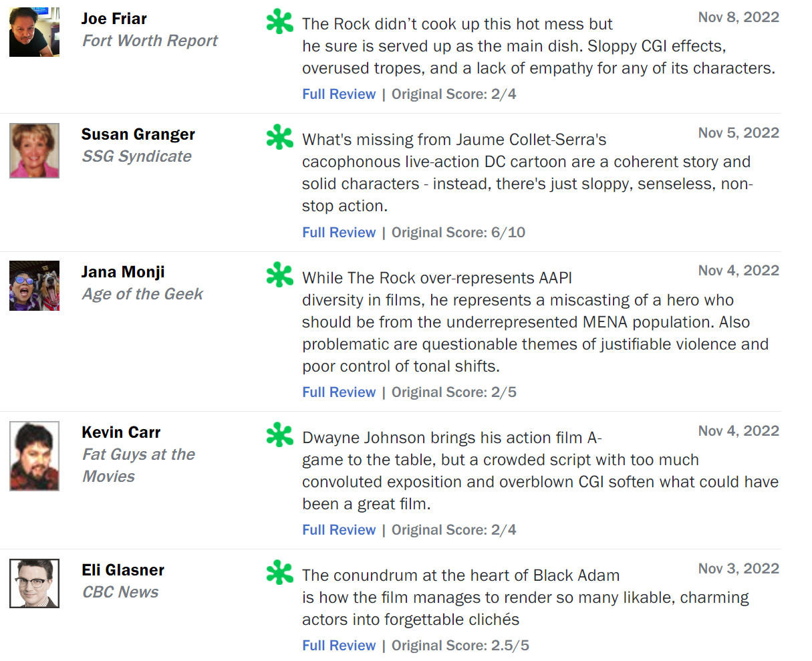Open Fat Guys at the Movies publication
This screenshot has width=812, height=661.
coord(138,465)
